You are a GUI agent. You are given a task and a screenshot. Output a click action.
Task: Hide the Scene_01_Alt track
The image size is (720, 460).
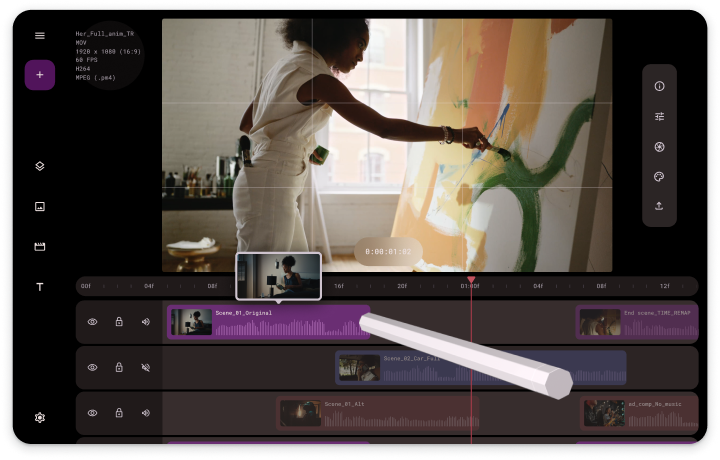pos(92,413)
